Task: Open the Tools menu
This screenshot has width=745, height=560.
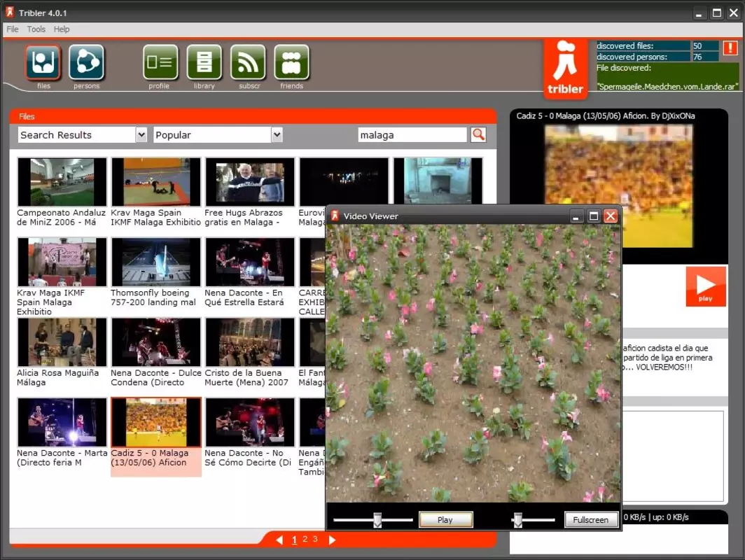Action: click(x=36, y=29)
